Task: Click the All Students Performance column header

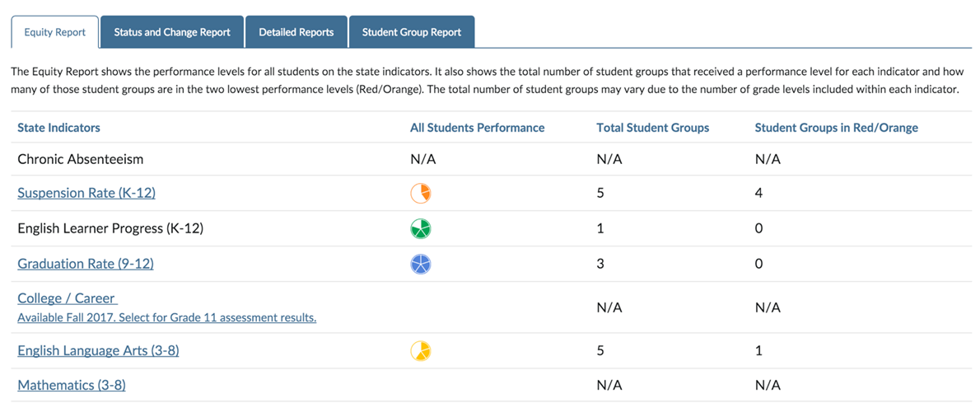Action: 477,128
